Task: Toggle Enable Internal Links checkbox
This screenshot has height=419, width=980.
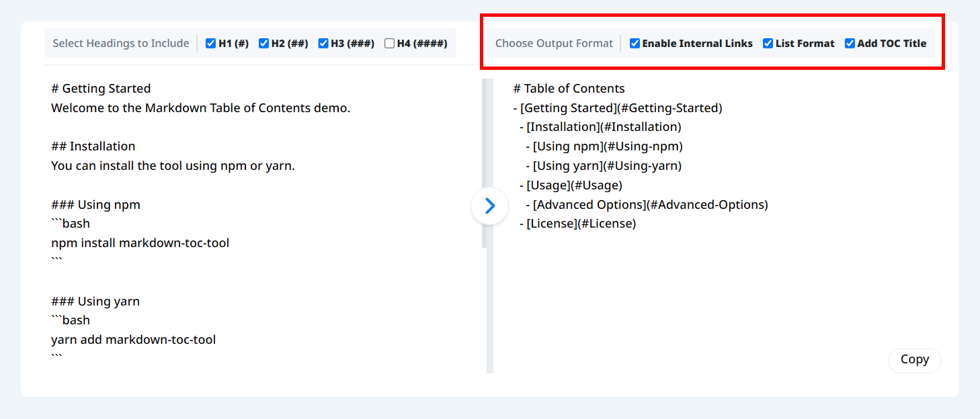Action: tap(635, 44)
